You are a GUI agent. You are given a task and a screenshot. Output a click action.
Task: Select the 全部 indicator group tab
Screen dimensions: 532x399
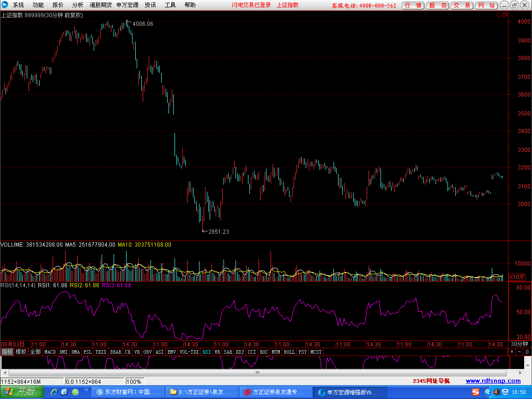35,352
